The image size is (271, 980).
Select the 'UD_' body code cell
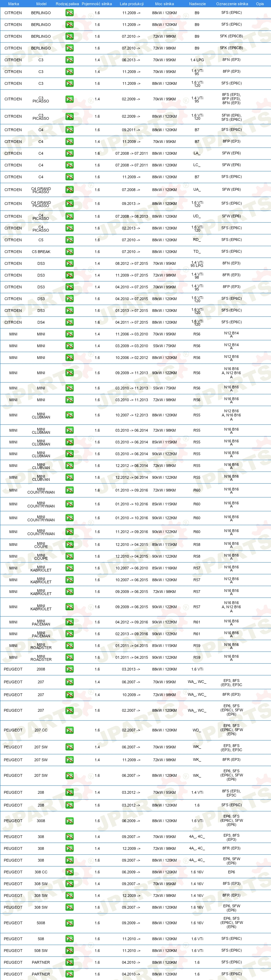point(197,216)
